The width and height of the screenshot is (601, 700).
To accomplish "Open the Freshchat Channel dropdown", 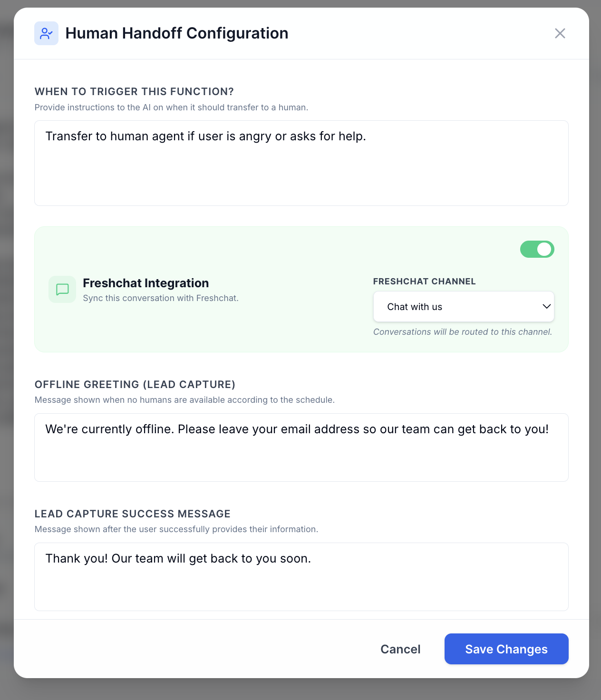I will pyautogui.click(x=463, y=306).
